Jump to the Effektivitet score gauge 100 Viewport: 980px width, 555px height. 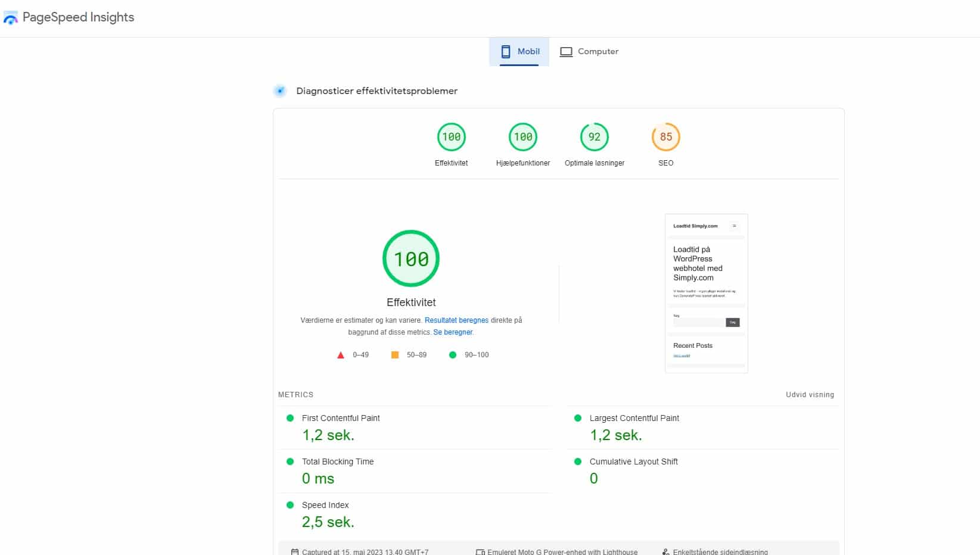point(452,137)
